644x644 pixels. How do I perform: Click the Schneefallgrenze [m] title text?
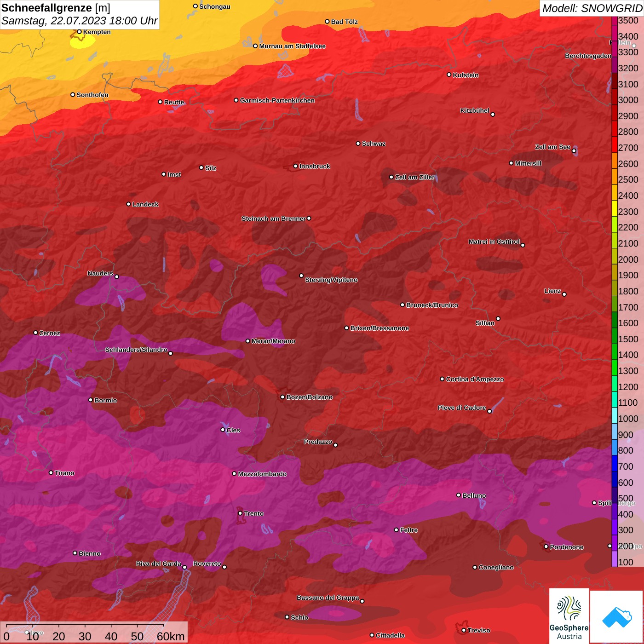[56, 8]
